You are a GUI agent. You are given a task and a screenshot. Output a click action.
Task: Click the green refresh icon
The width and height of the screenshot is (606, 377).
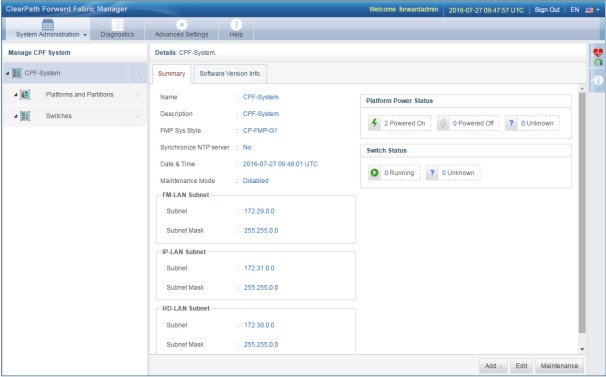(x=599, y=62)
